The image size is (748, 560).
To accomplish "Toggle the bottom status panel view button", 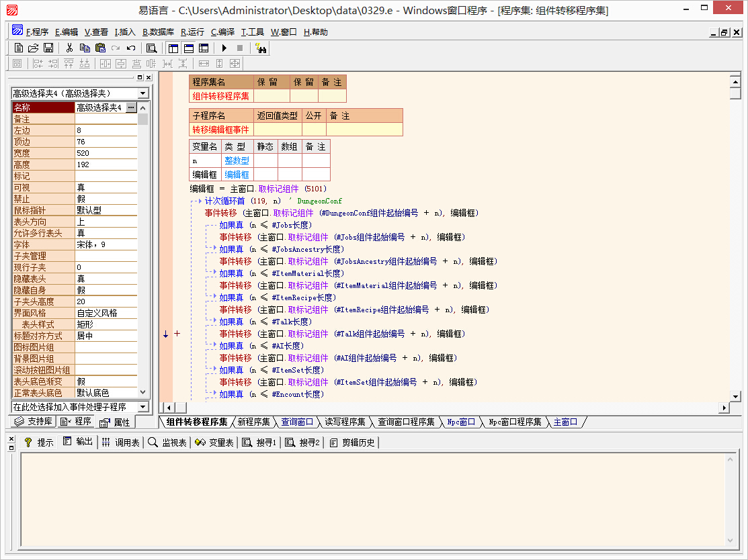I will [189, 48].
